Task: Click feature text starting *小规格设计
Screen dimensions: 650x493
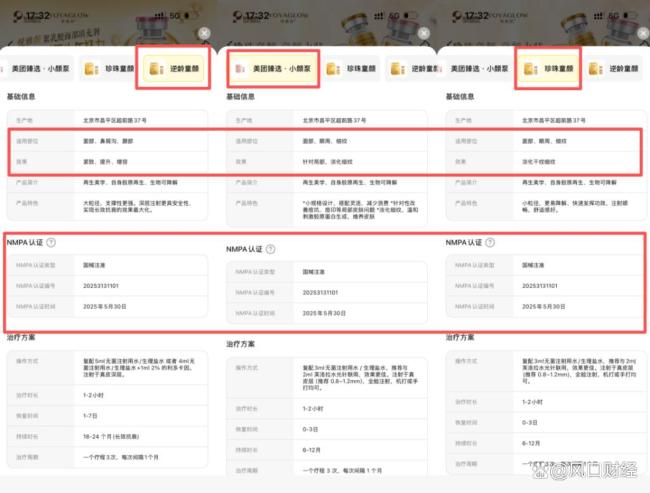Action: coord(360,210)
